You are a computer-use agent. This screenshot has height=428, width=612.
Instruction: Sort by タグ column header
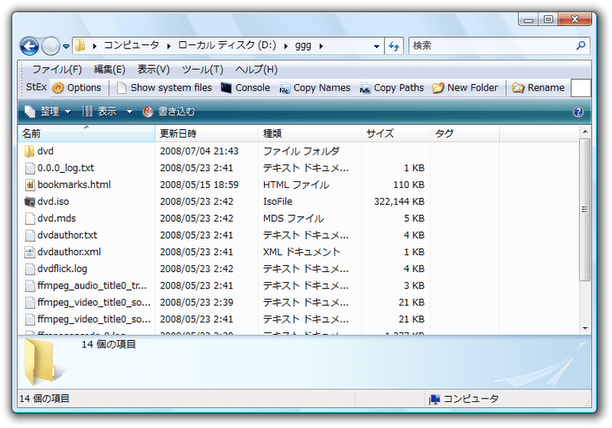tap(464, 133)
